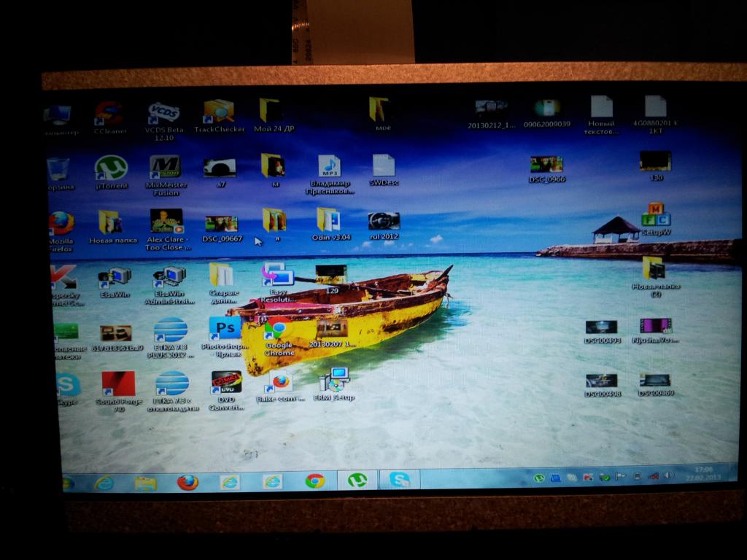747x560 pixels.
Task: Click the taskbar clock and date
Action: [x=703, y=474]
